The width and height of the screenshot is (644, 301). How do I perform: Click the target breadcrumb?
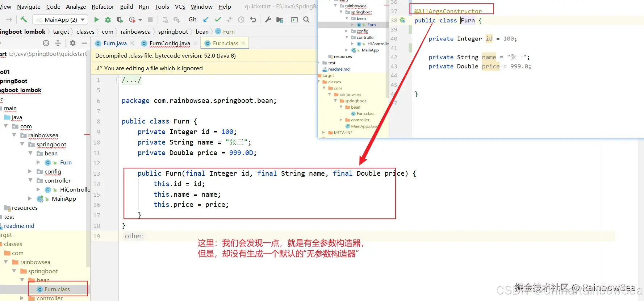[x=61, y=32]
